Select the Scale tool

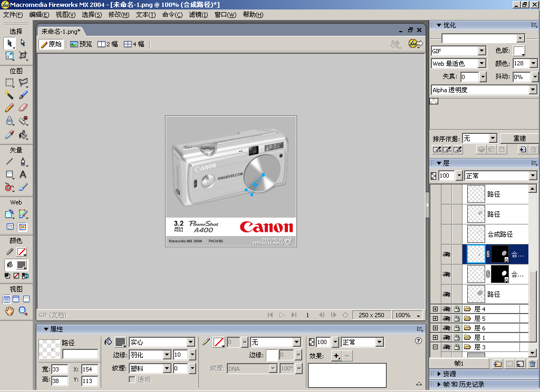(9, 55)
